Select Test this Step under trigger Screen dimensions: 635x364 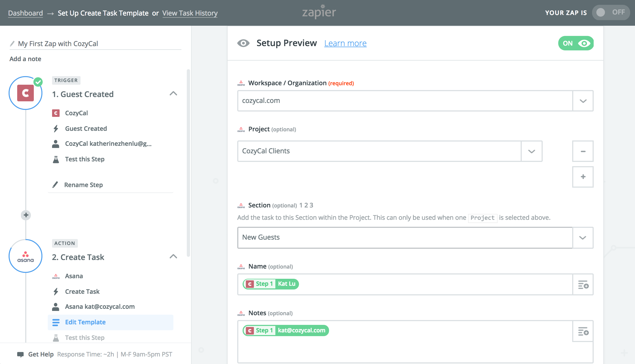[85, 159]
